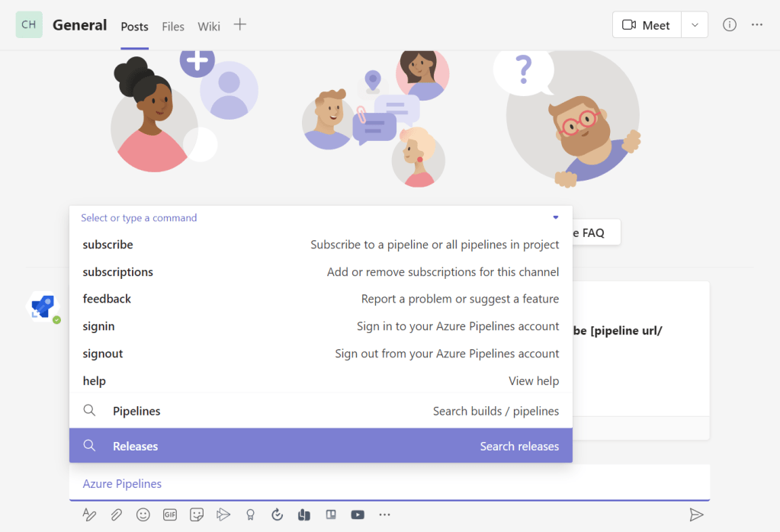This screenshot has height=532, width=780.
Task: Attach a file with the paperclip icon
Action: 116,514
